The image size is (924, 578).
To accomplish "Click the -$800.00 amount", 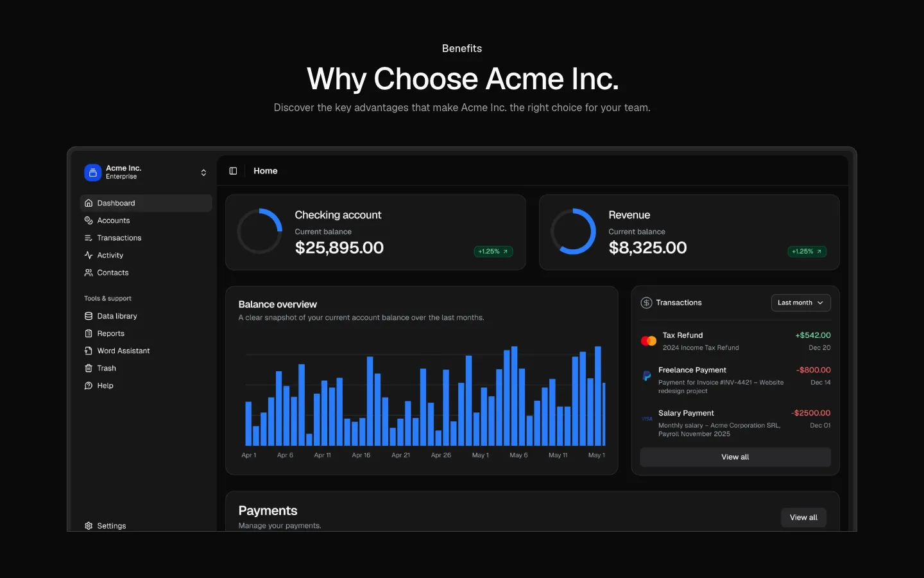I will [814, 370].
